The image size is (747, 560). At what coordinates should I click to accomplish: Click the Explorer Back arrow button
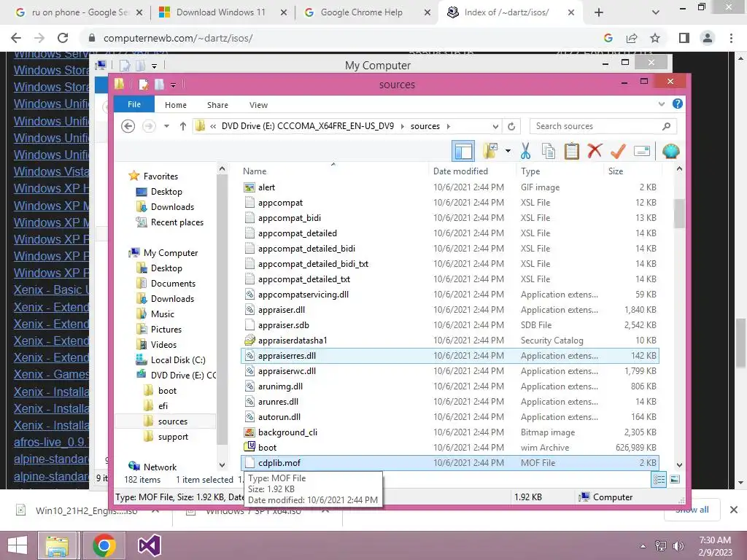pos(128,126)
